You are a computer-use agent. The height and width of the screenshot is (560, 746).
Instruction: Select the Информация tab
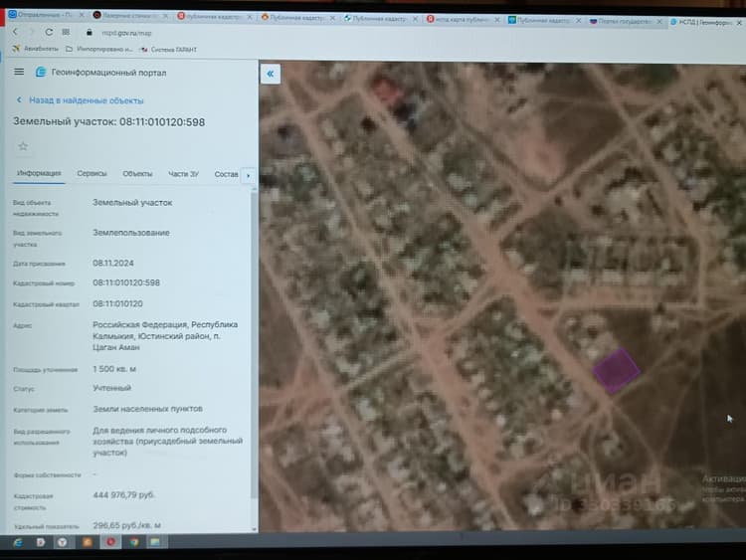coord(39,173)
